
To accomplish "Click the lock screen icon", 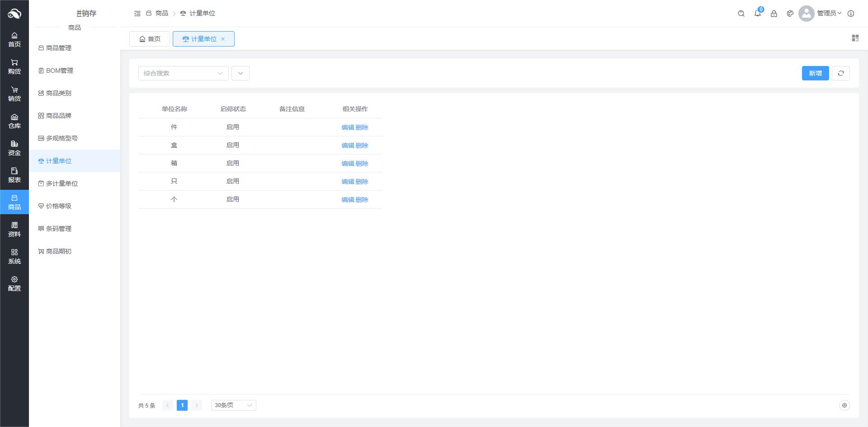I will coord(774,14).
